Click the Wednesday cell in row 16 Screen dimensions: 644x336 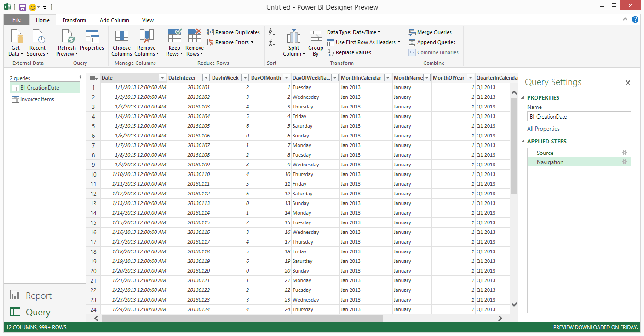[x=316, y=232]
